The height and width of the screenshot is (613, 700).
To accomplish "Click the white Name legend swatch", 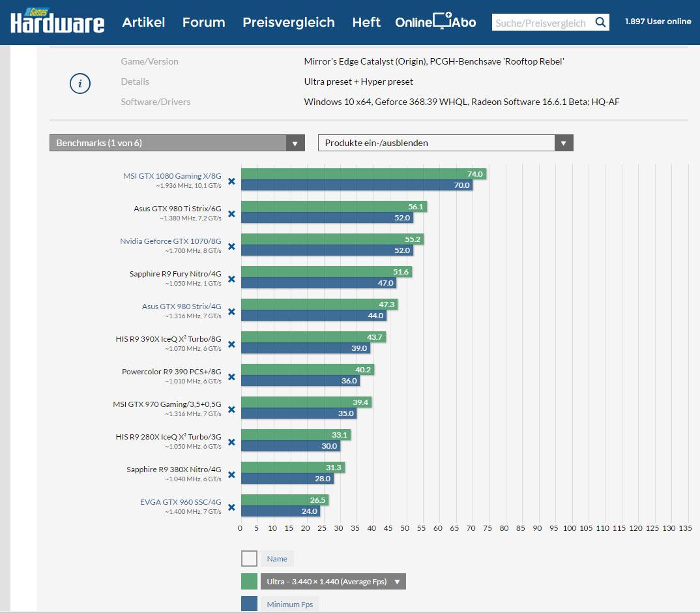I will point(249,558).
